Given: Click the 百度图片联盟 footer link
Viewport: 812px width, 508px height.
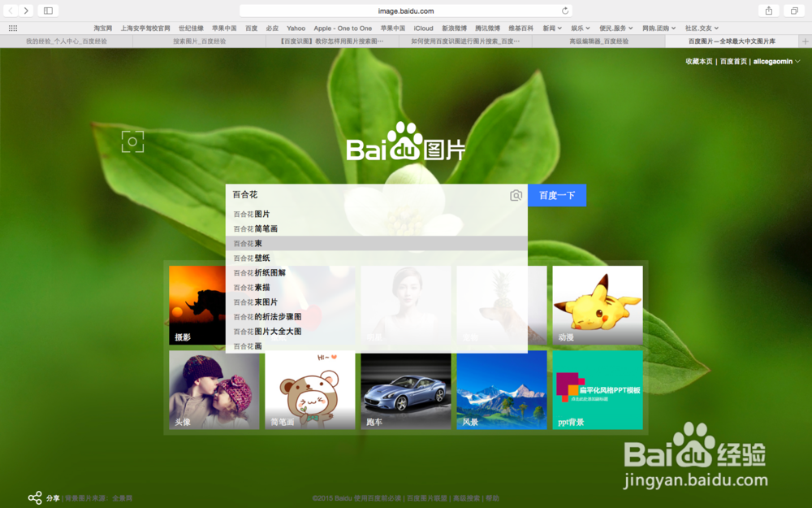Looking at the screenshot, I should click(x=427, y=498).
